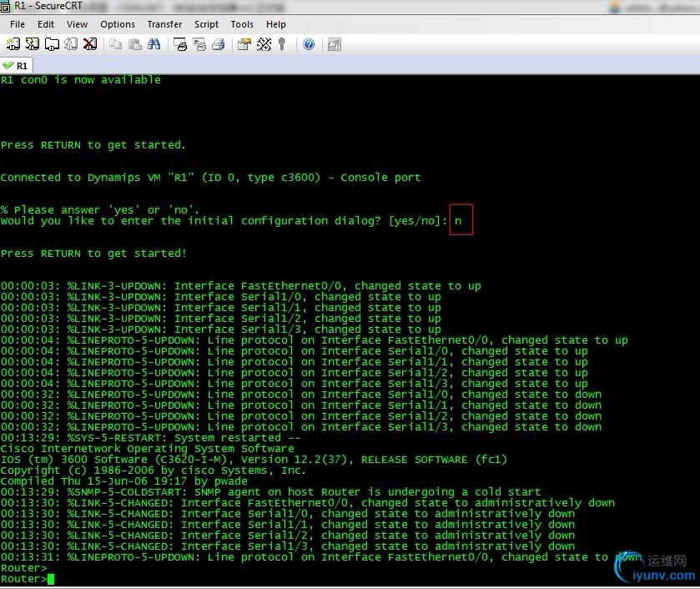Open the View menu
This screenshot has height=589, width=700.
point(78,24)
